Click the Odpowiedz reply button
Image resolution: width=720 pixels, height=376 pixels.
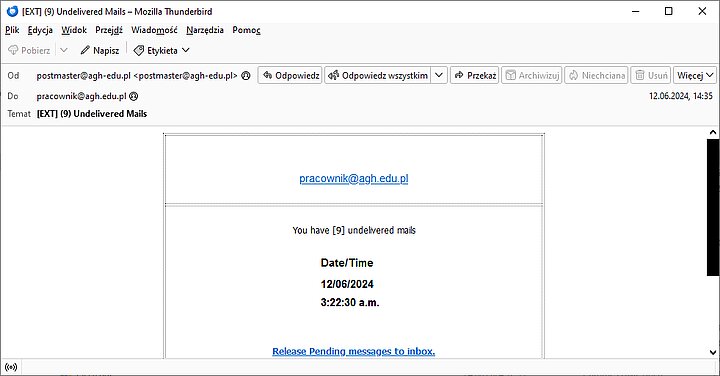(290, 75)
